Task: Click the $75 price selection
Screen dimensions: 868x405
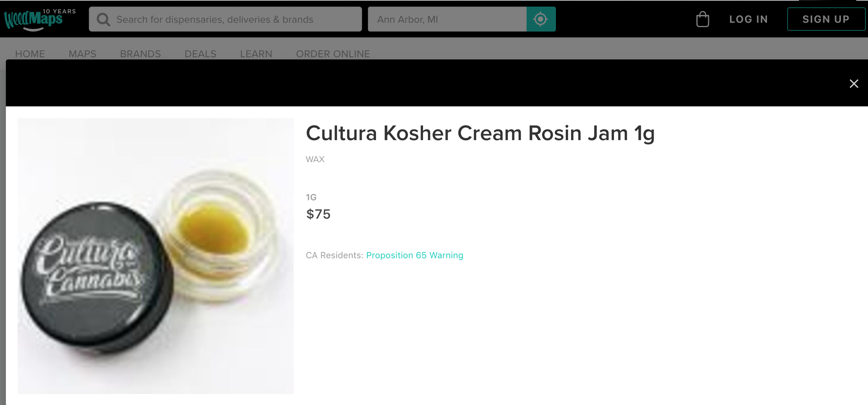Action: point(318,214)
